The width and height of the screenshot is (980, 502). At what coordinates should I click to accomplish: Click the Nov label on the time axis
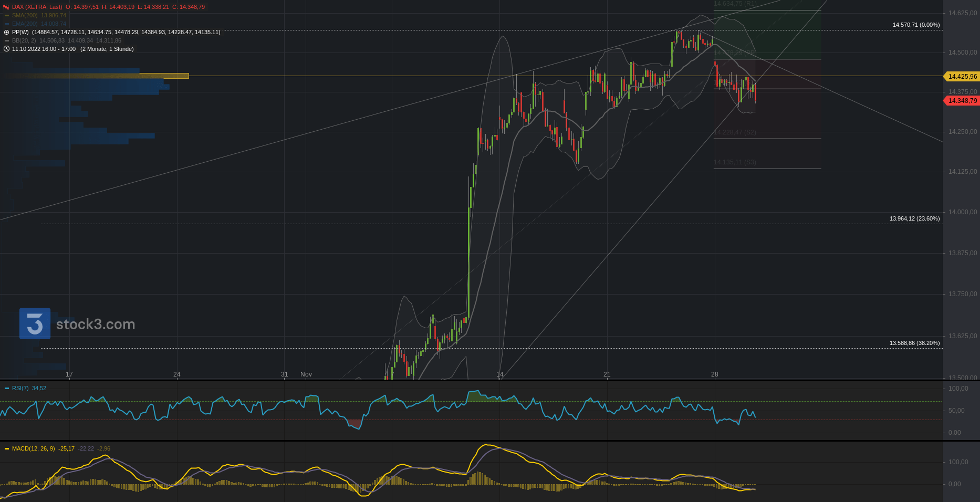click(306, 374)
